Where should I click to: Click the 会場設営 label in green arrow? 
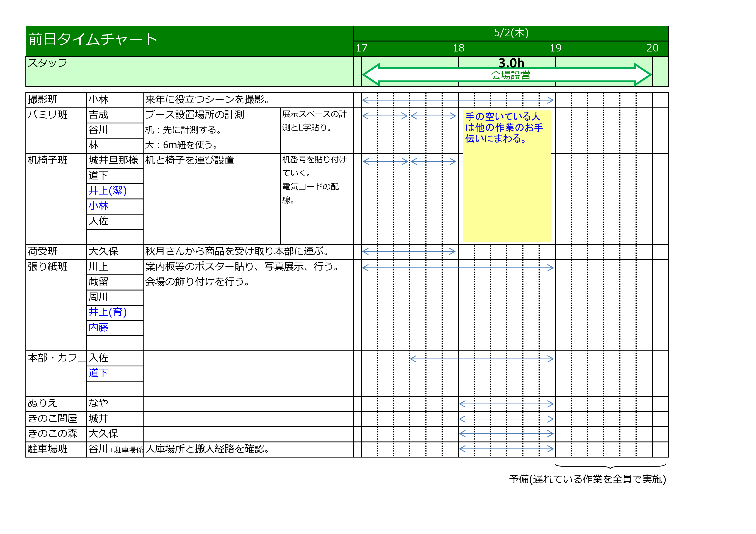[510, 75]
